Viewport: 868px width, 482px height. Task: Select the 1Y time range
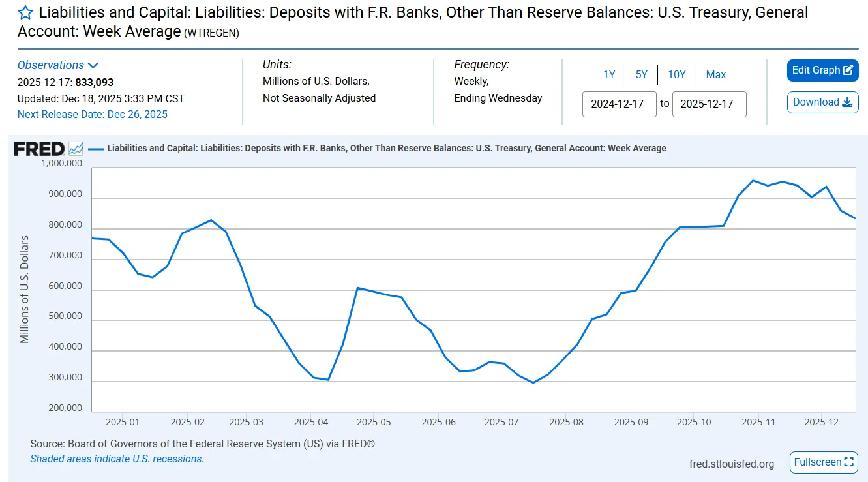pos(609,75)
